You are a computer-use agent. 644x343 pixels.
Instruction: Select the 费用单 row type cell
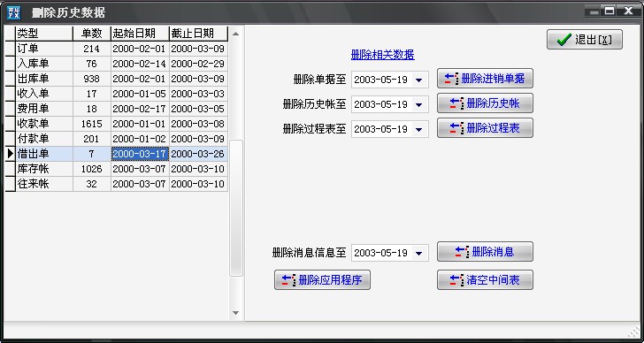pyautogui.click(x=44, y=109)
